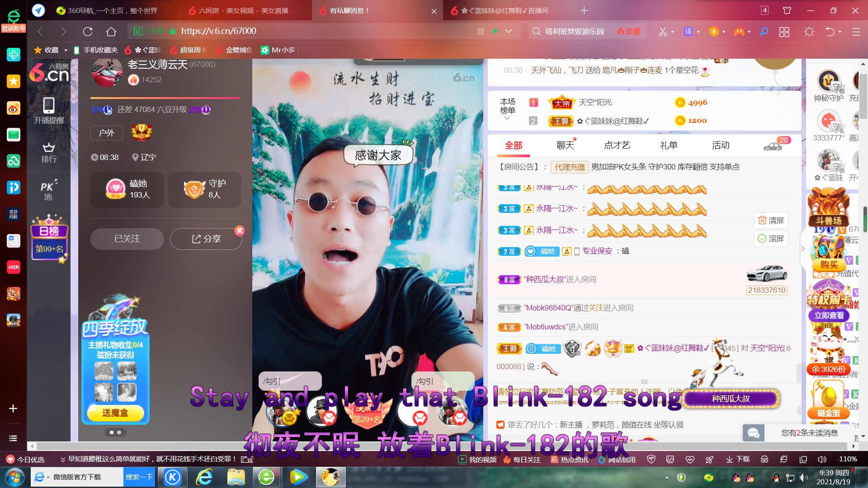Viewport: 868px width, 488px height.
Task: Open the scissors screenshot tool
Action: [x=662, y=32]
